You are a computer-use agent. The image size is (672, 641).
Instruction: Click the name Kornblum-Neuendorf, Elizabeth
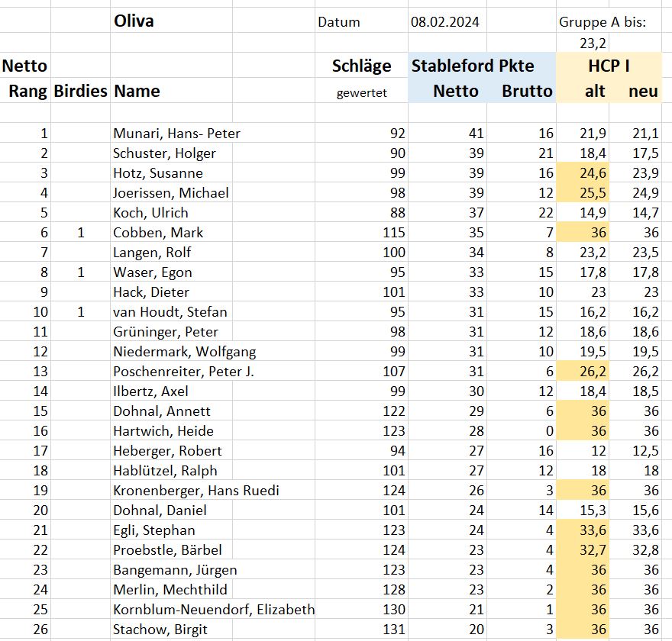click(x=214, y=609)
